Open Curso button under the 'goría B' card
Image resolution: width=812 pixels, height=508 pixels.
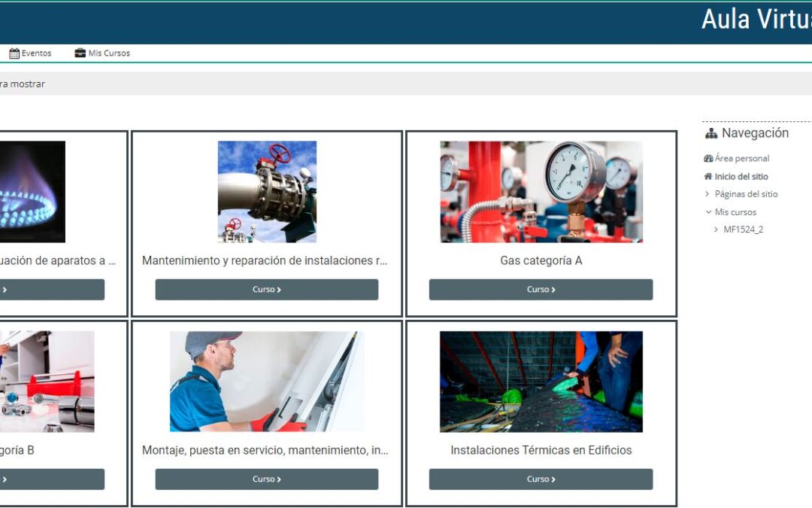click(52, 479)
